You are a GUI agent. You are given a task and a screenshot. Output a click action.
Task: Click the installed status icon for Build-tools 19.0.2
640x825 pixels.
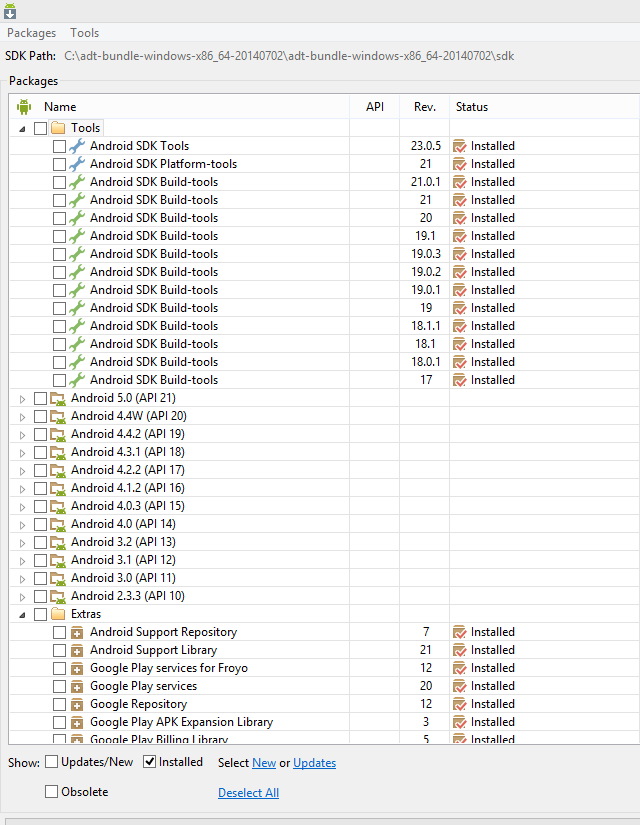459,272
